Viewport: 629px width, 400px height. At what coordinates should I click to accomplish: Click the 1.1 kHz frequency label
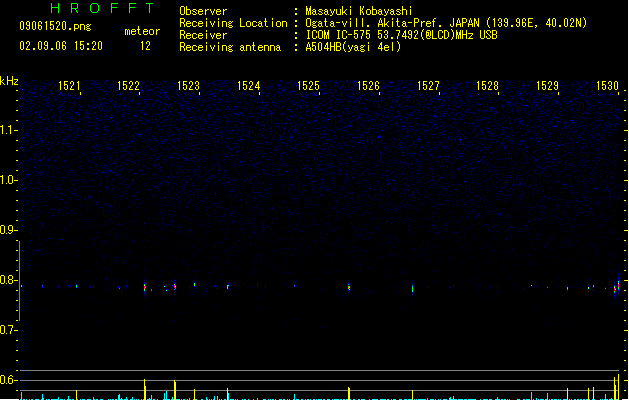pos(8,130)
